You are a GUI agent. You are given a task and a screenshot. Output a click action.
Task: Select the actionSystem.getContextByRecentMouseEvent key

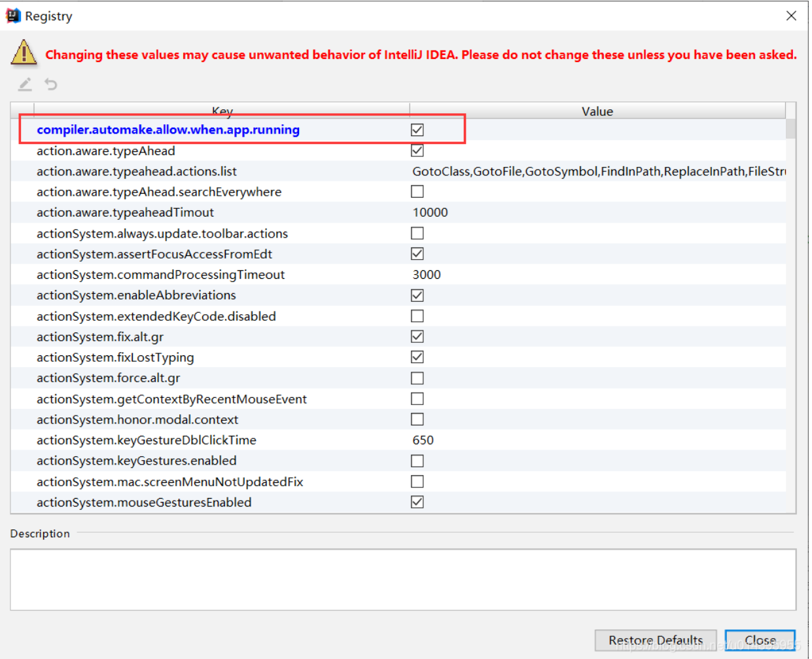tap(171, 399)
